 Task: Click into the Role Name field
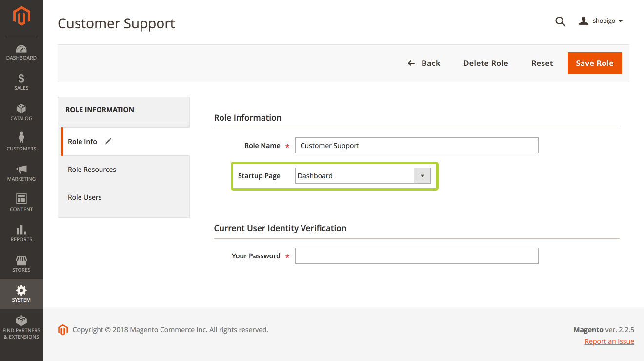click(x=417, y=146)
